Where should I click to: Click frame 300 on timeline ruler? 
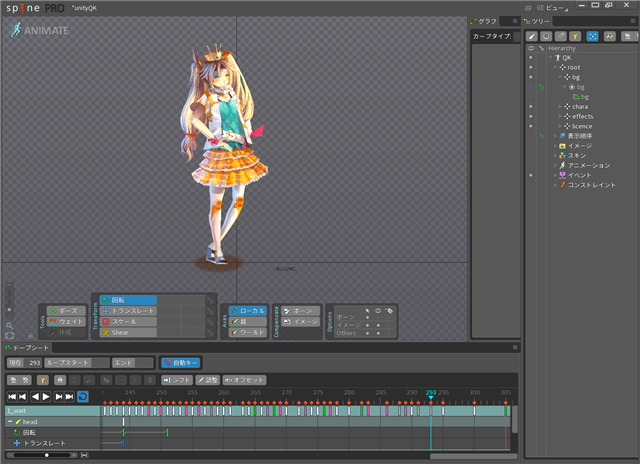pyautogui.click(x=474, y=393)
